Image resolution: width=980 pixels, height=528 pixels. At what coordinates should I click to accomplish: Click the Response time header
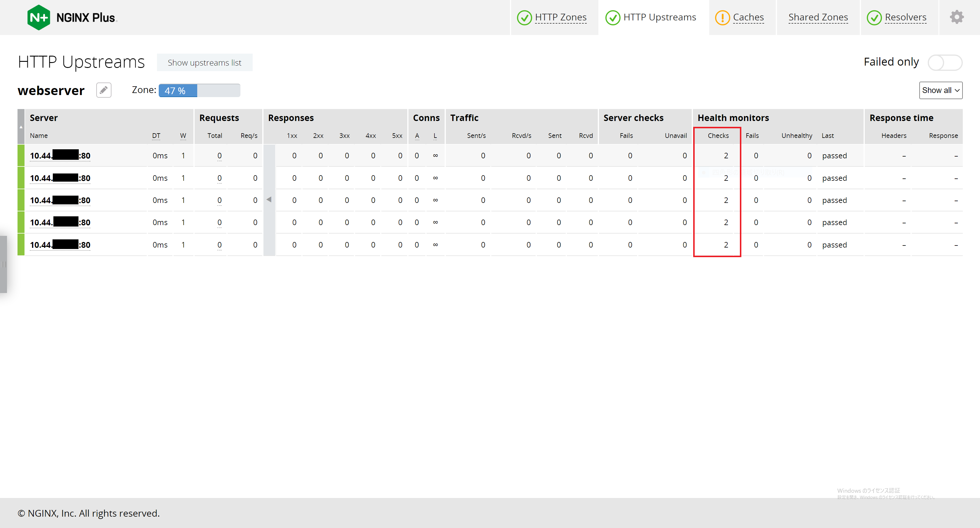coord(901,118)
